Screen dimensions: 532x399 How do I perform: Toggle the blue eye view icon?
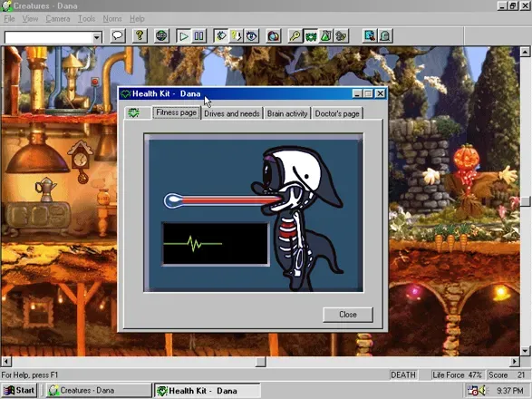click(x=251, y=35)
